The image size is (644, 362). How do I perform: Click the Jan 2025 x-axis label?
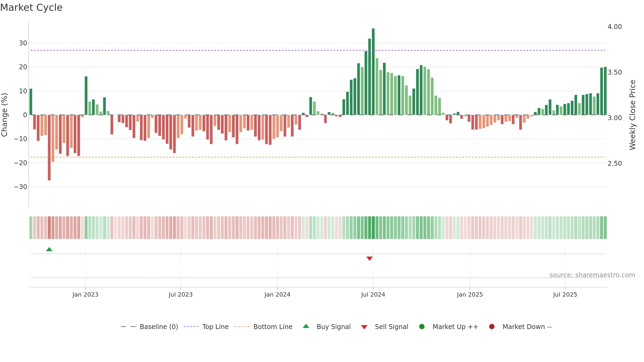click(x=470, y=294)
